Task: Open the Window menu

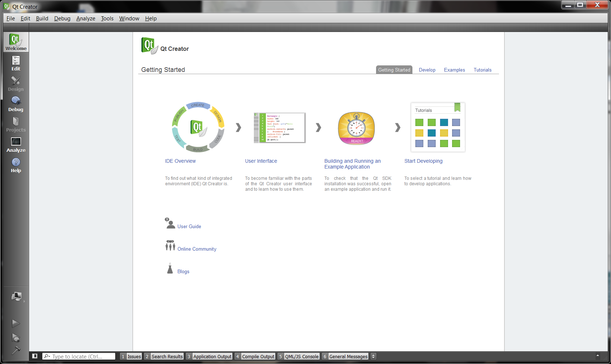Action: 129,19
